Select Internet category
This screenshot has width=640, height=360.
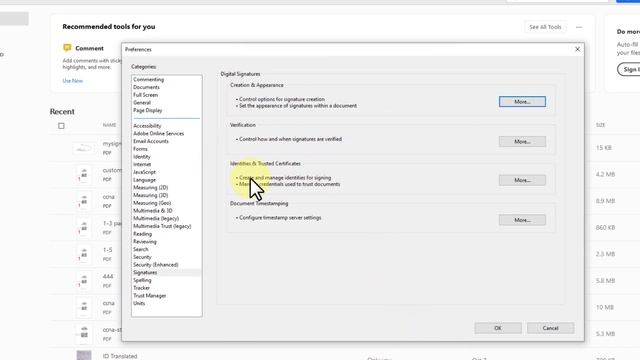pyautogui.click(x=142, y=164)
